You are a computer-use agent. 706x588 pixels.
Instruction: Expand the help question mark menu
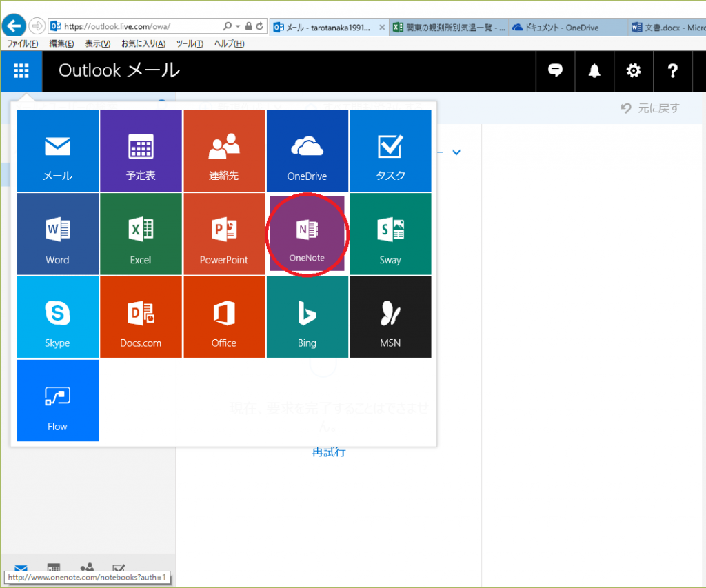(x=673, y=71)
